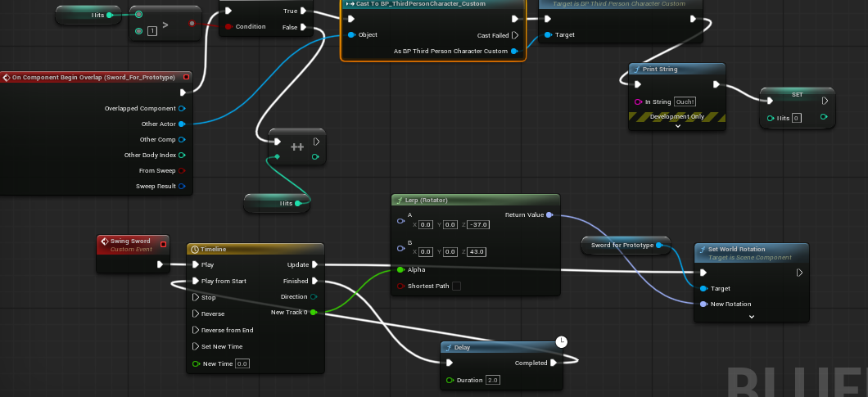Click the Hits value field on the SET node

796,118
